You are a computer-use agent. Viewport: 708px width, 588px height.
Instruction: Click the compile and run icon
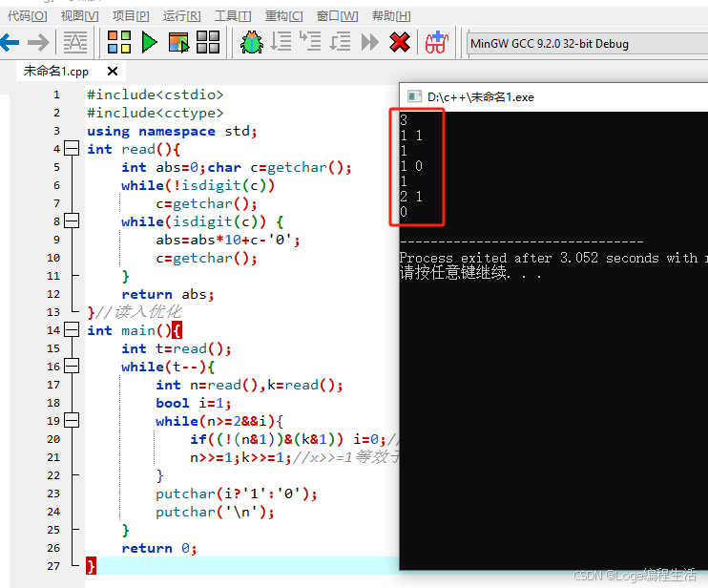pos(178,42)
